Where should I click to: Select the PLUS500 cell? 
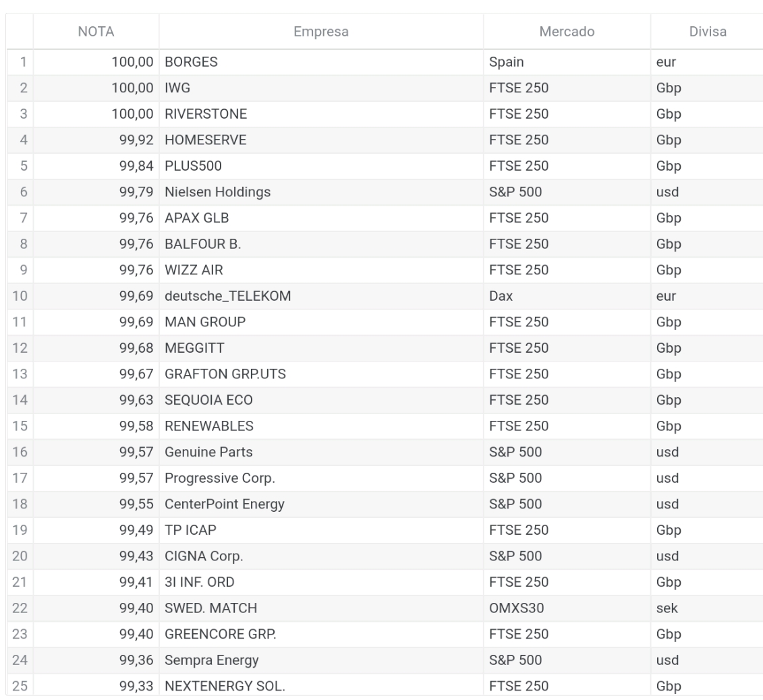321,167
